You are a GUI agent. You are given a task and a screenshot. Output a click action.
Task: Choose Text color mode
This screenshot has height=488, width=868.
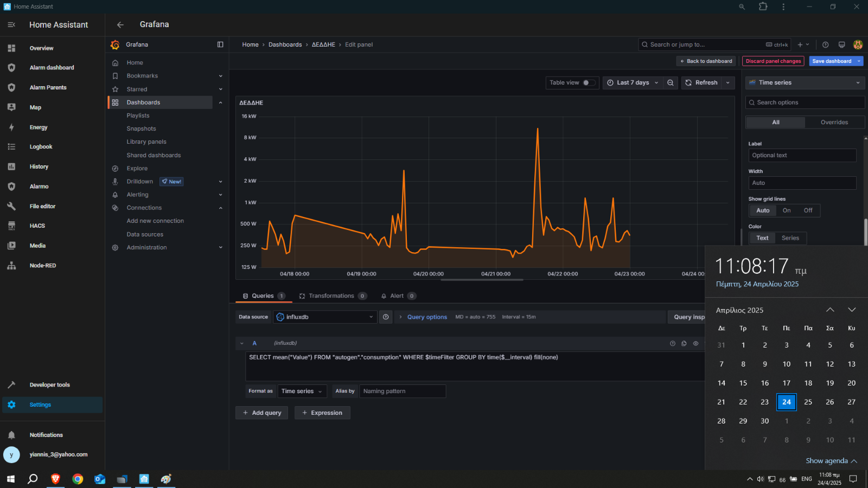(x=762, y=238)
